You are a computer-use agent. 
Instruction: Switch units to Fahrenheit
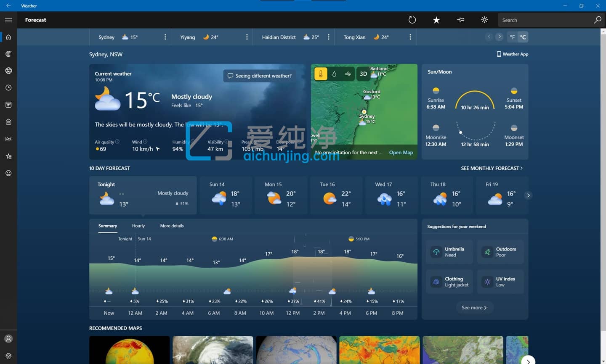[x=512, y=37]
